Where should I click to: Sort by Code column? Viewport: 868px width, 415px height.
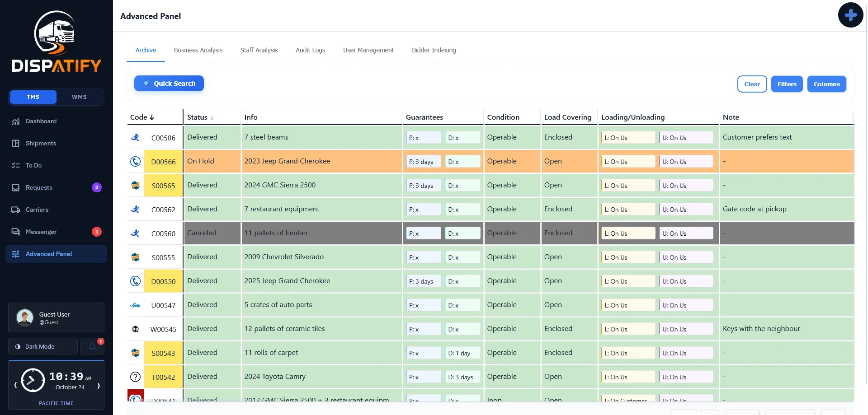click(142, 117)
